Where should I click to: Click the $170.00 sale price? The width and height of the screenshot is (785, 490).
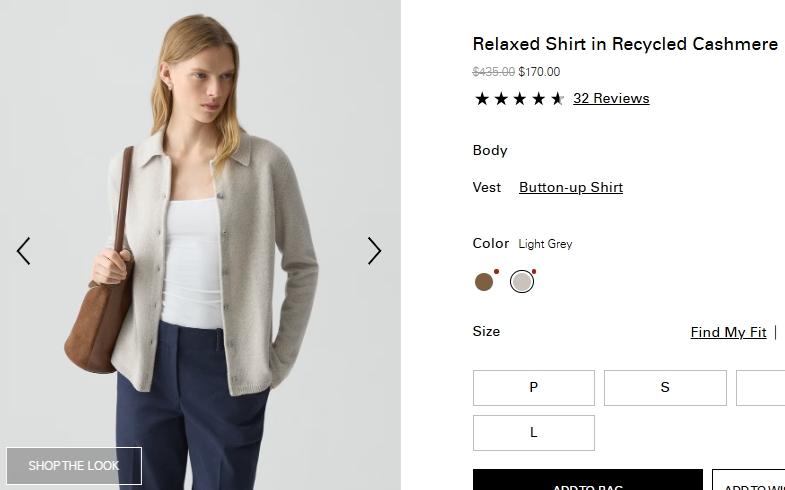pyautogui.click(x=539, y=72)
